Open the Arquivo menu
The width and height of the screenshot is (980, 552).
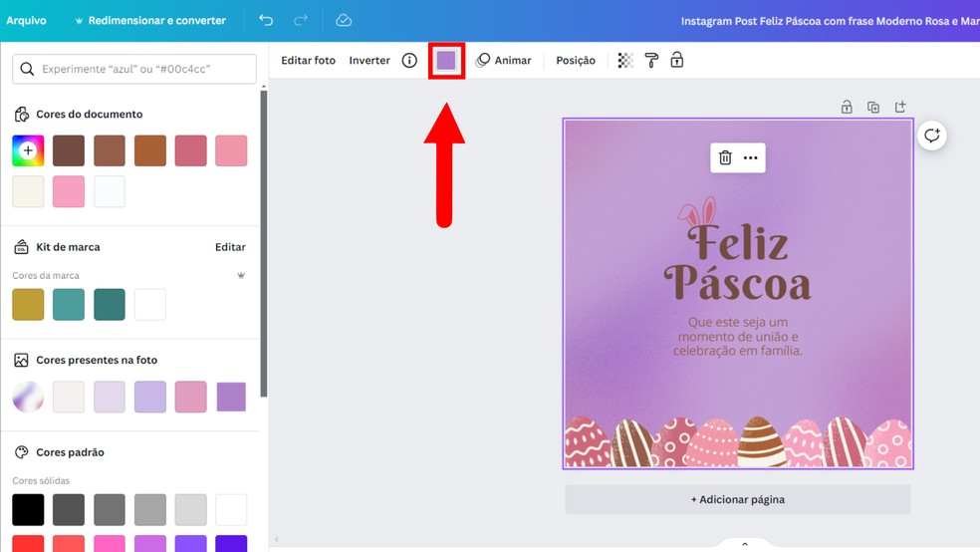pos(26,20)
